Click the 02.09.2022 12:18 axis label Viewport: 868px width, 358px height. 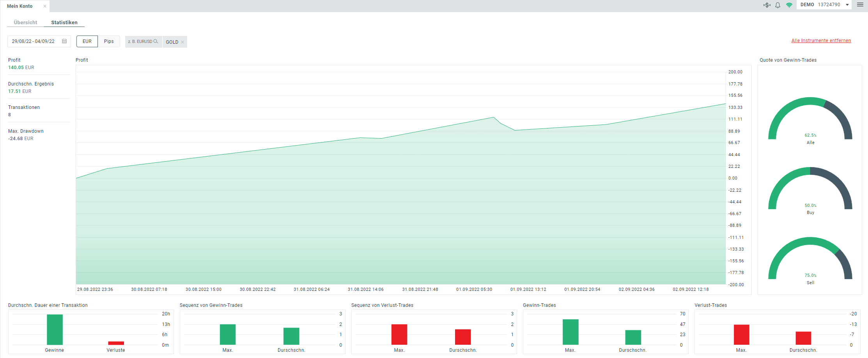tap(691, 289)
